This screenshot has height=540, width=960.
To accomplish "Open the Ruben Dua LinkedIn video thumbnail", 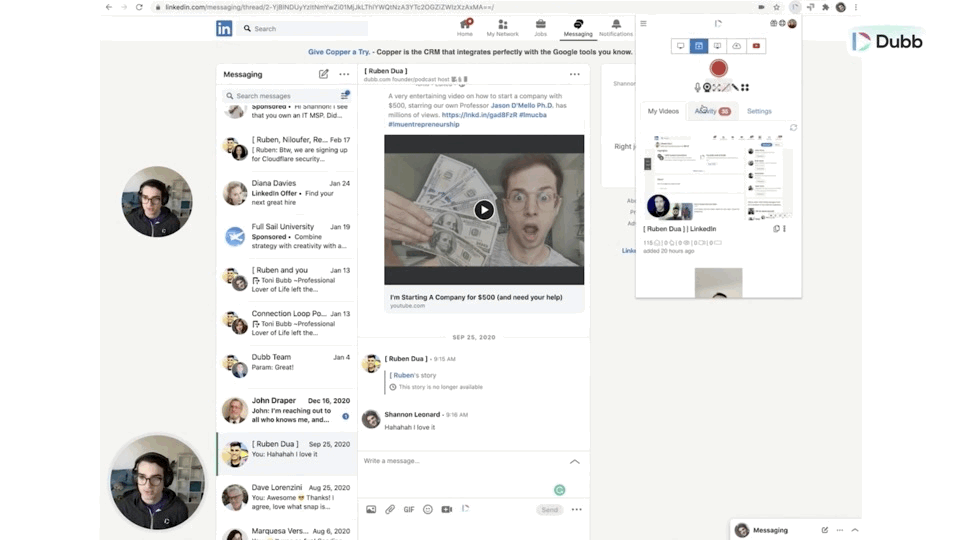I will (x=718, y=178).
